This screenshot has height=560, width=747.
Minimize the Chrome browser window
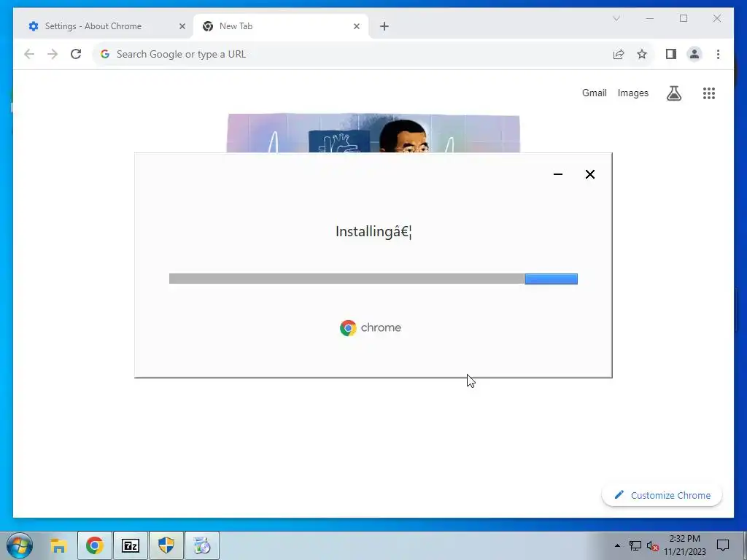point(650,18)
